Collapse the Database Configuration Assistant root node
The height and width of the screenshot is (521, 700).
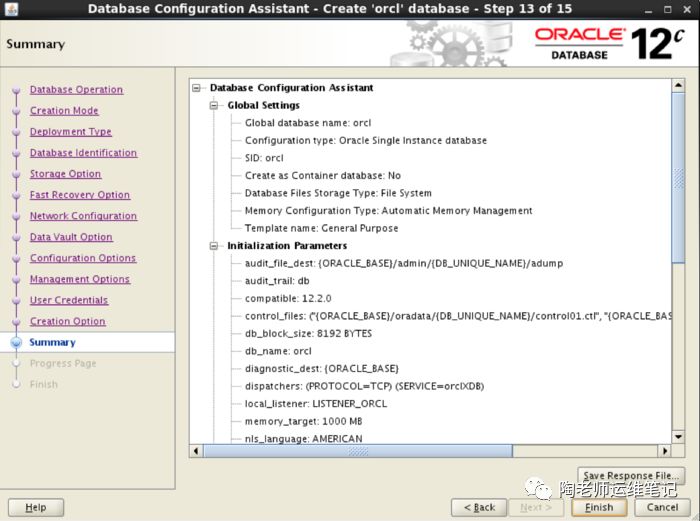coord(197,88)
